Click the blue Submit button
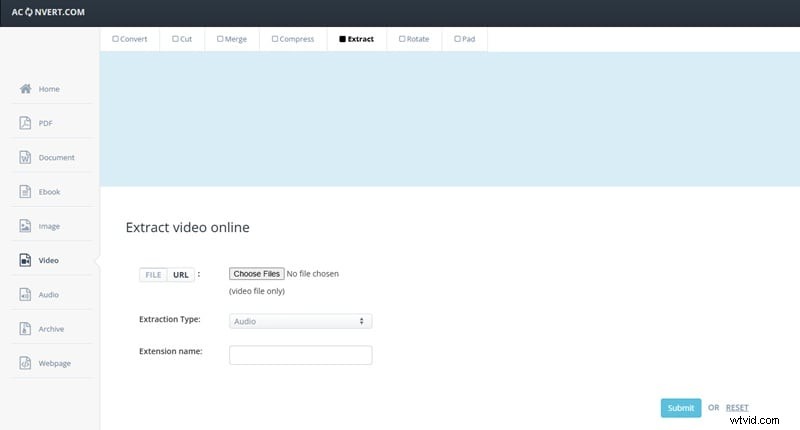The height and width of the screenshot is (430, 800). (x=680, y=408)
